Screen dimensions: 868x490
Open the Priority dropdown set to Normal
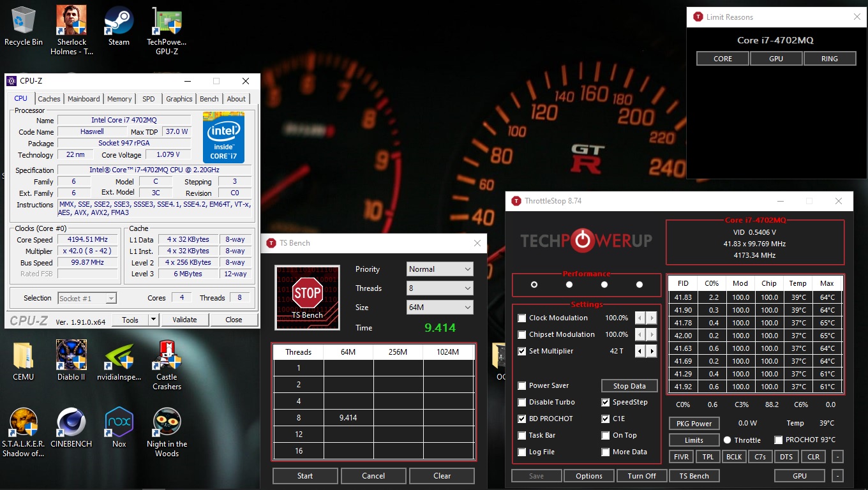point(440,269)
